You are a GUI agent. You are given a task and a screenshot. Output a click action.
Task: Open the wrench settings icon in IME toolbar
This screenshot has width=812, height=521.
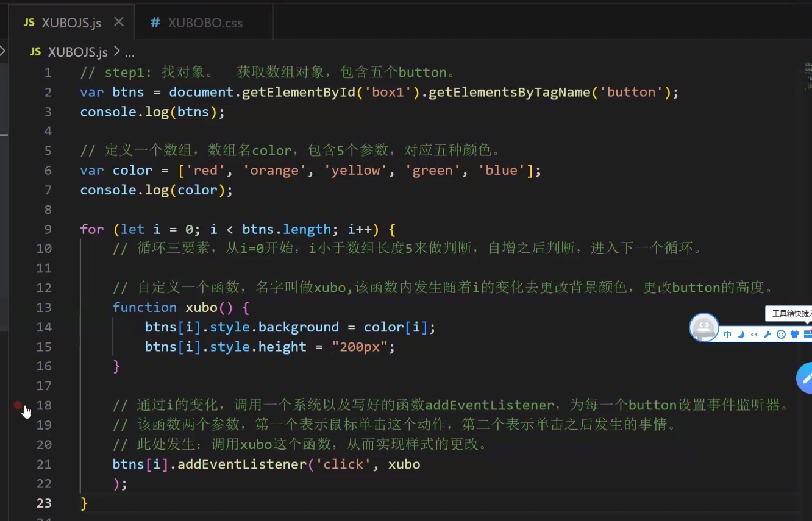coord(767,335)
